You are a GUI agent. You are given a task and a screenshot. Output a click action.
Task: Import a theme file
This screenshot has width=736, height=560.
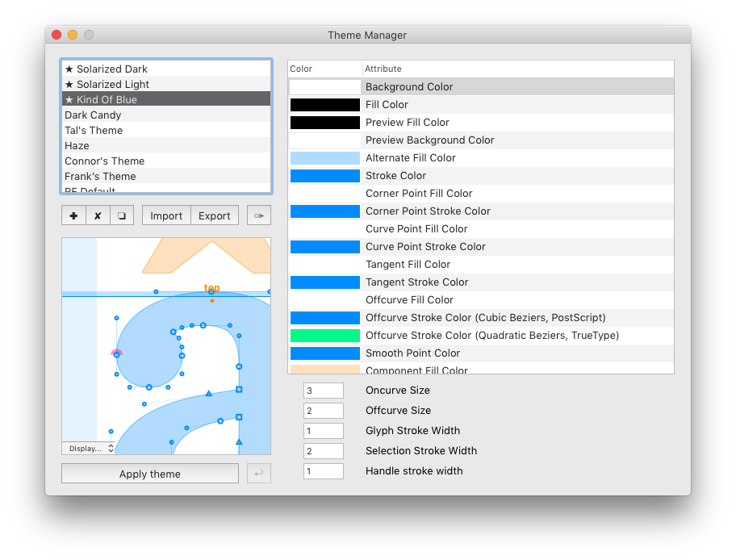tap(166, 215)
